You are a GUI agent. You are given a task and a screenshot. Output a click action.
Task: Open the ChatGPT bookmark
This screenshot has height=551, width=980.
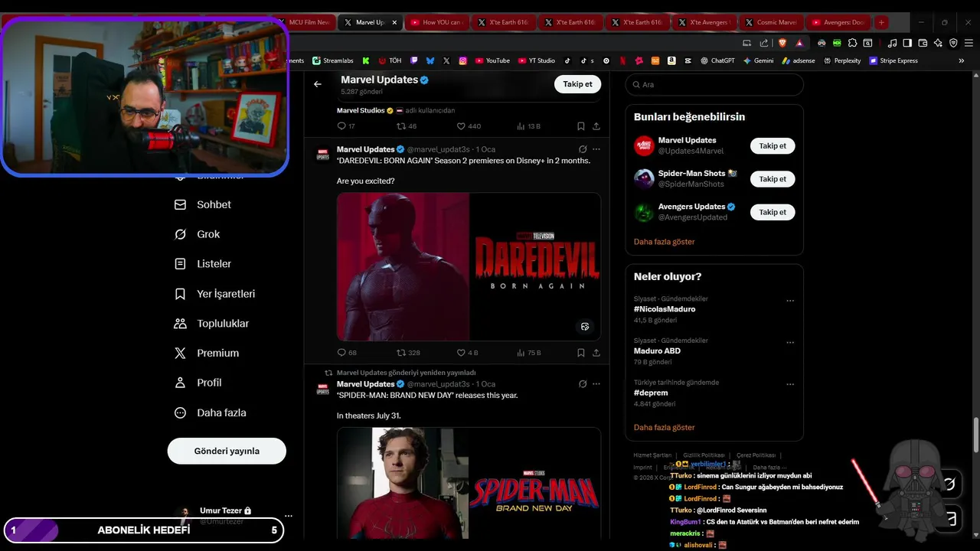[717, 60]
